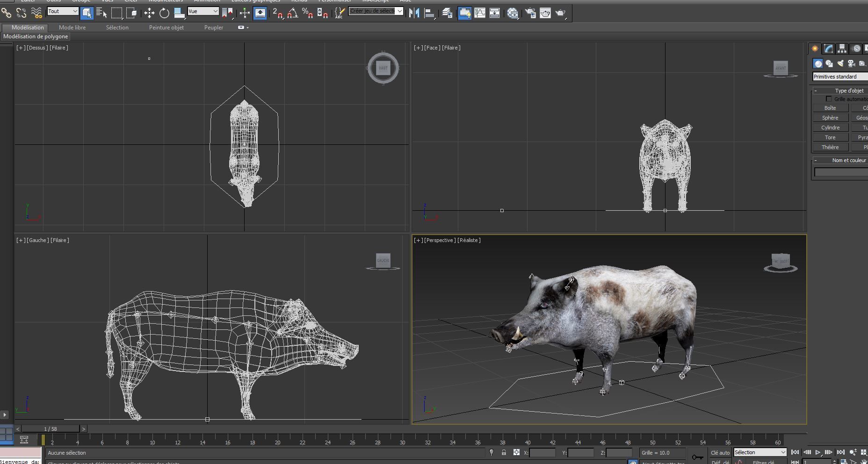Select the Rotate tool

point(164,13)
